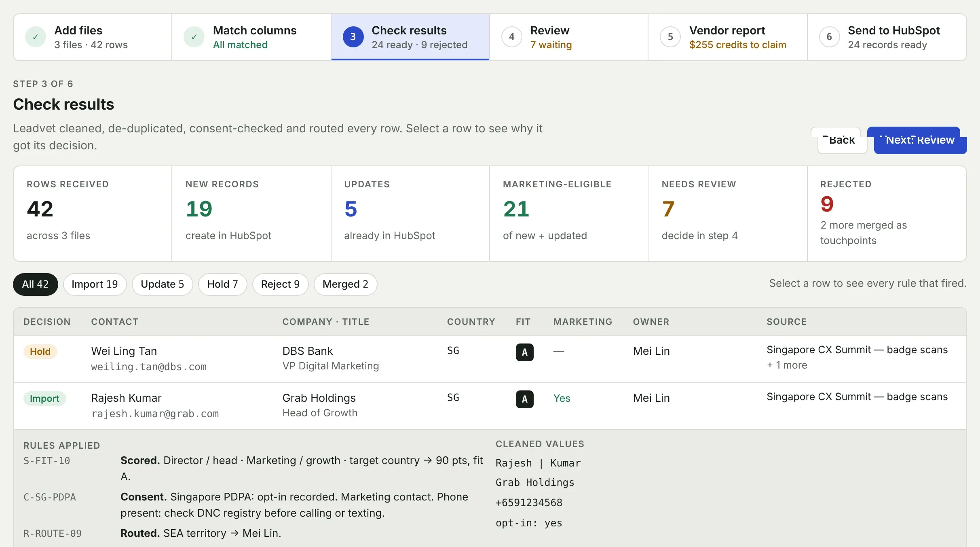This screenshot has width=980, height=547.
Task: Select the Check results step tab
Action: (x=410, y=37)
